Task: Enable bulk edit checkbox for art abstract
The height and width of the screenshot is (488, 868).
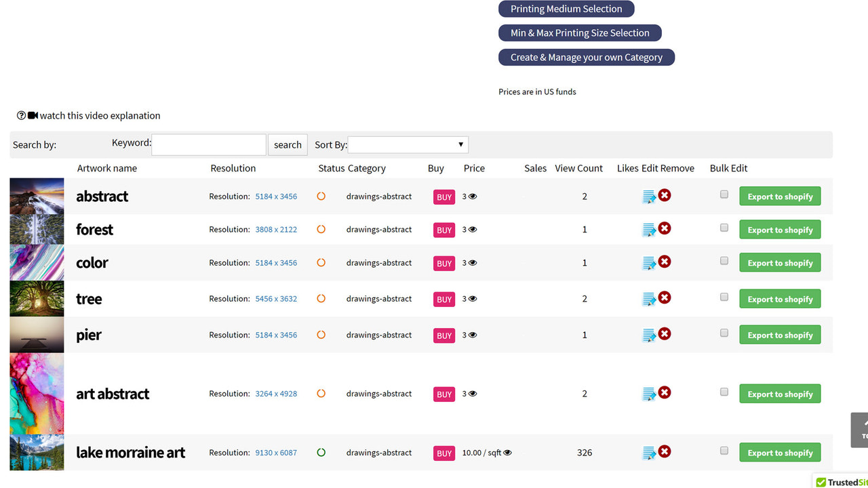Action: [724, 392]
